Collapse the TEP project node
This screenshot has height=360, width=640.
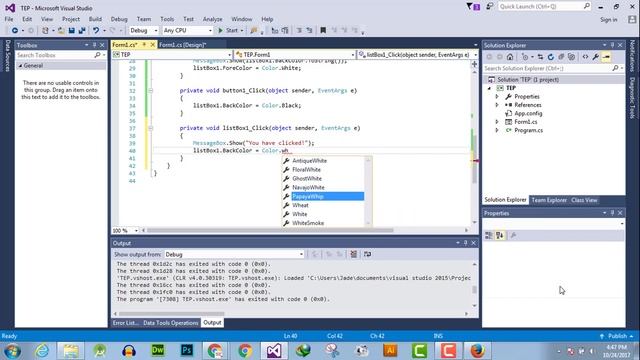[x=489, y=88]
